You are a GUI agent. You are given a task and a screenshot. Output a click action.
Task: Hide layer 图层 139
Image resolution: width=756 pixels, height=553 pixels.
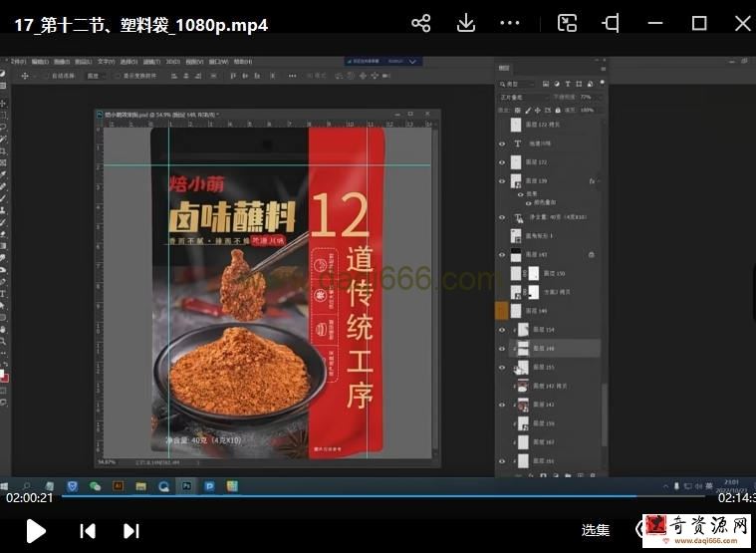click(502, 181)
